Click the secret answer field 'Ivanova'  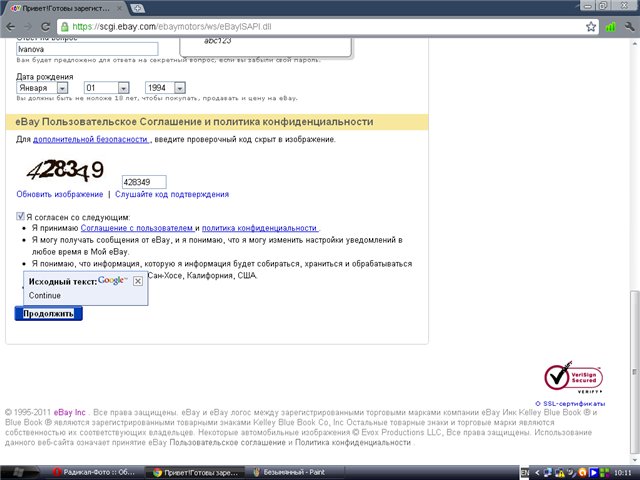point(87,49)
